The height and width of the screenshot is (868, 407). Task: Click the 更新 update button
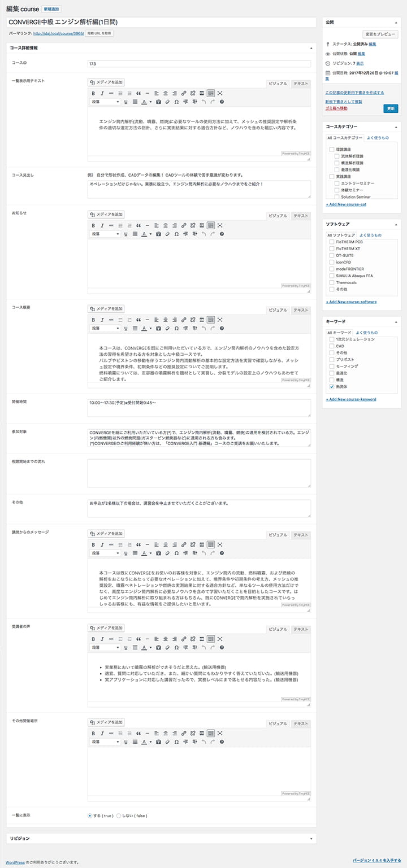391,108
